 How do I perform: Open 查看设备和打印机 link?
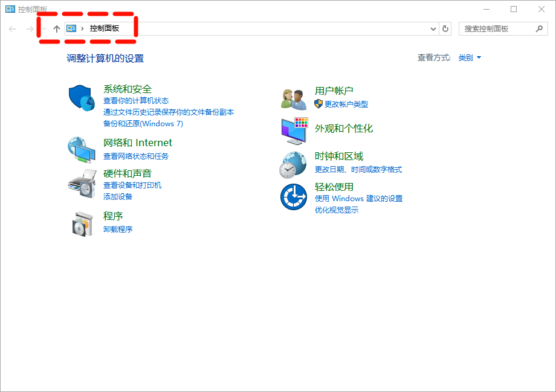click(132, 185)
